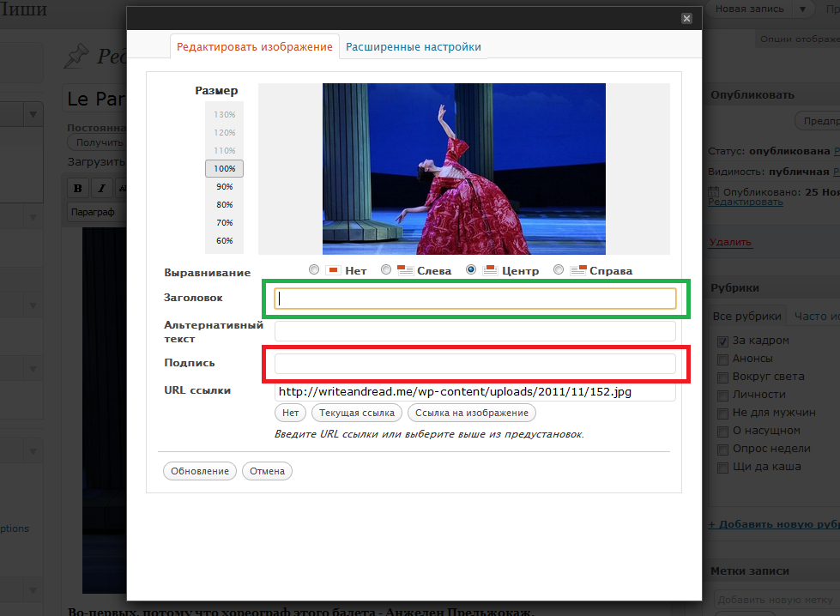Switch to Расширенные настройки tab

[413, 47]
